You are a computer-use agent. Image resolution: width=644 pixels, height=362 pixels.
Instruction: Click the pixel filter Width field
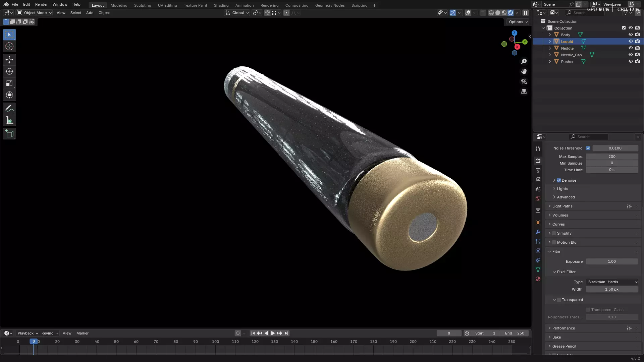click(612, 289)
